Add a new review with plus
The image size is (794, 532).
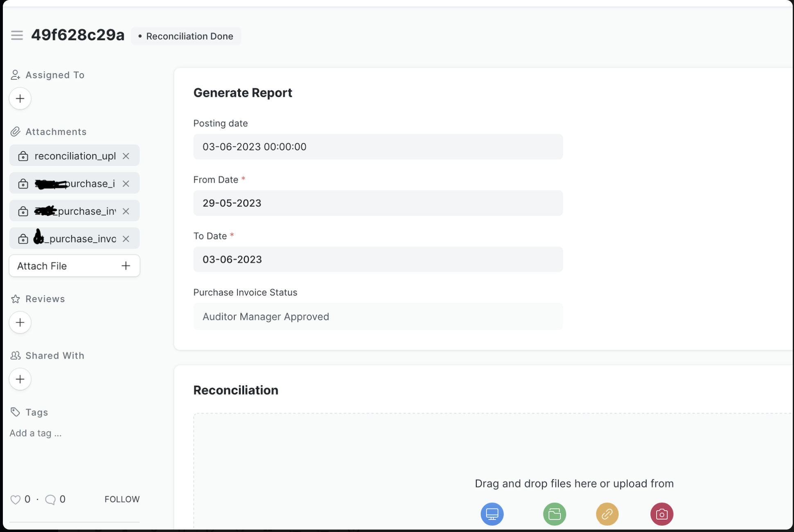(x=20, y=322)
